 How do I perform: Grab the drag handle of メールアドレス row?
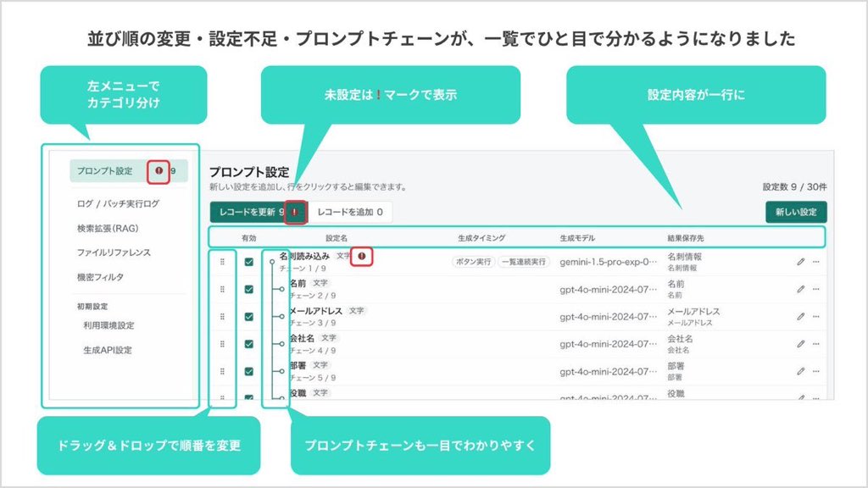(223, 317)
